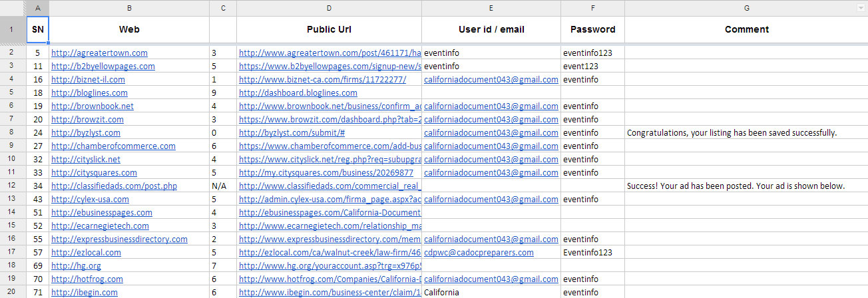Screen dimensions: 868x298
Task: Click the brownbook.net web link
Action: pyautogui.click(x=93, y=106)
